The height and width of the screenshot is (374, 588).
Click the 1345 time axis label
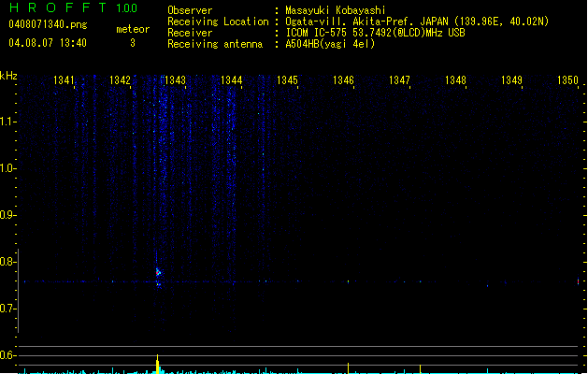[287, 80]
